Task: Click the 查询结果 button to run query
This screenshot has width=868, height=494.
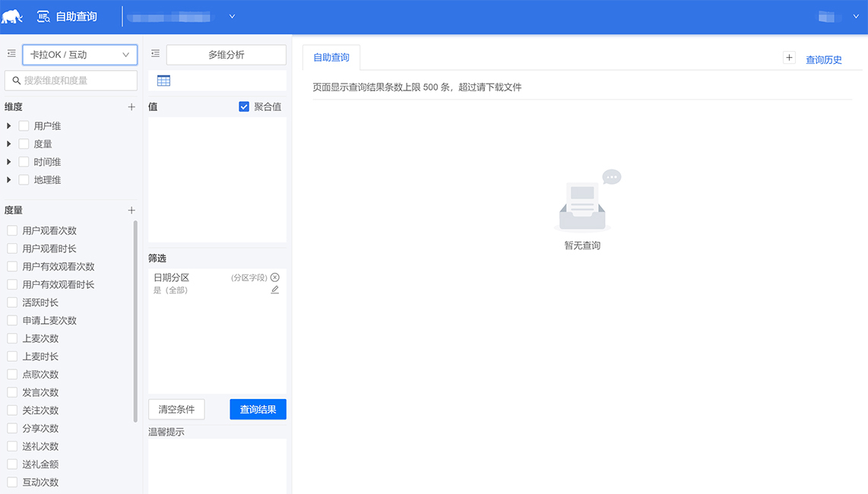Action: 258,409
